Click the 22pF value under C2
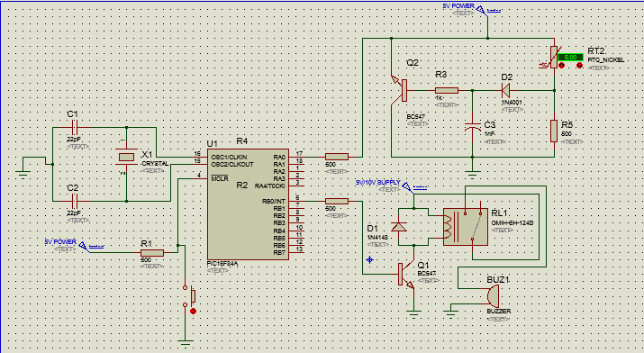This screenshot has height=353, width=644. pos(74,213)
